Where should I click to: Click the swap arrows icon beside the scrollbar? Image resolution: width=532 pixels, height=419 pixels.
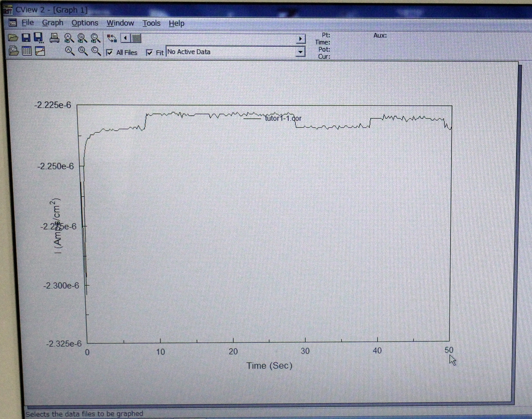[x=112, y=38]
